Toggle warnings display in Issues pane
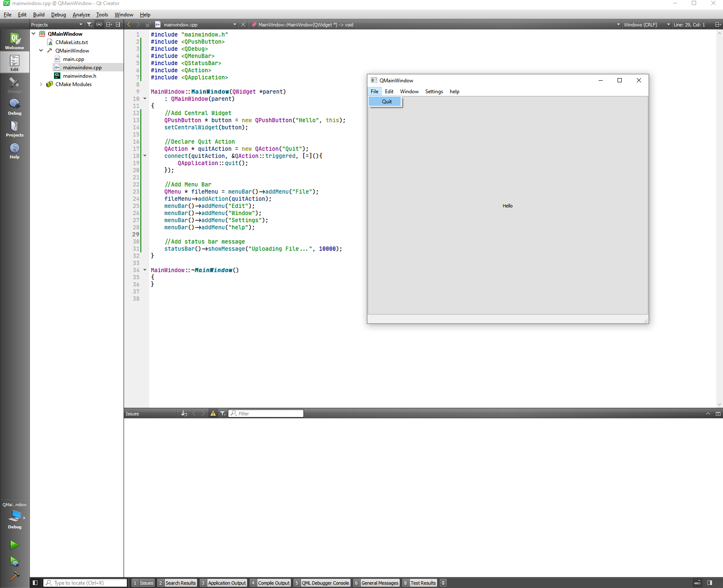Screen dimensions: 723x588 (213, 414)
